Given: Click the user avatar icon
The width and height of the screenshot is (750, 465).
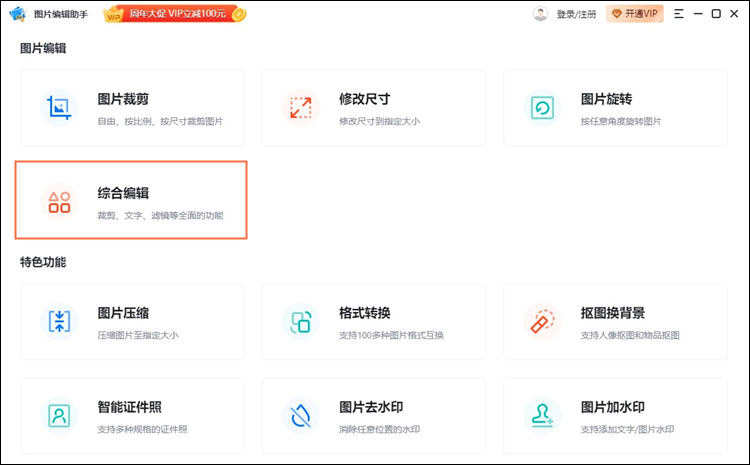Looking at the screenshot, I should tap(541, 14).
